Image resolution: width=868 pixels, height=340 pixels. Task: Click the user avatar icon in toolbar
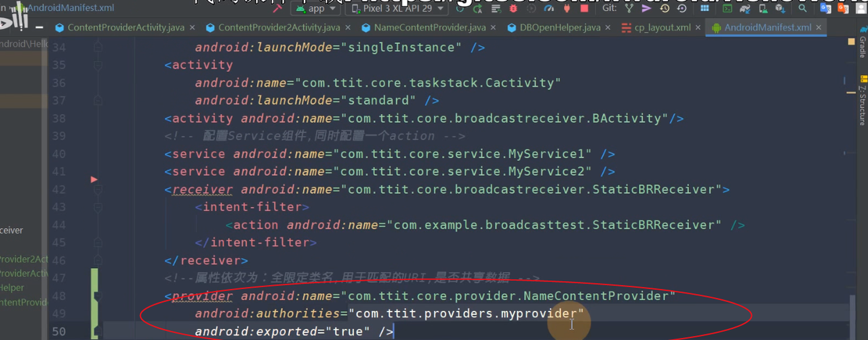(x=861, y=9)
